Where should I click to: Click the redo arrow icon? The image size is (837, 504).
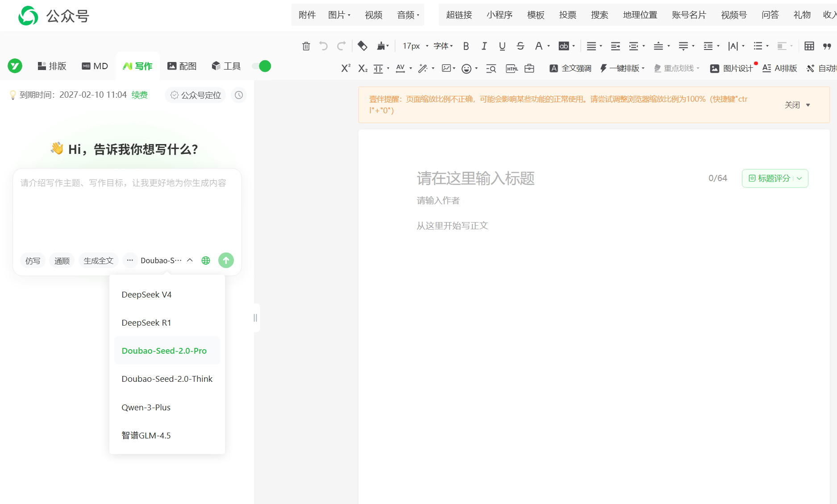pyautogui.click(x=341, y=46)
